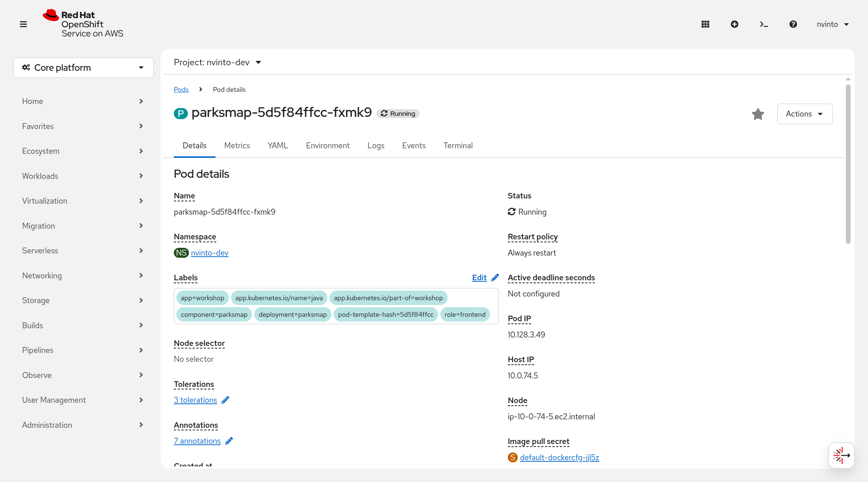Click the Core platform perspective gears icon
This screenshot has width=868, height=482.
click(x=26, y=67)
